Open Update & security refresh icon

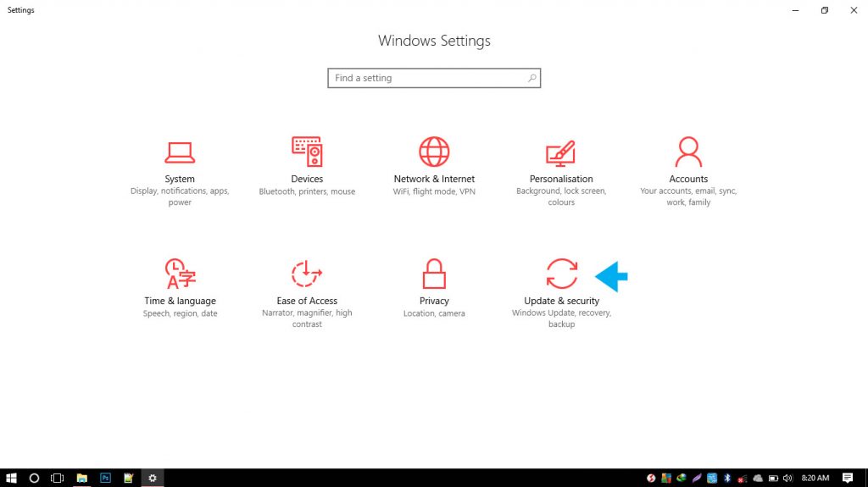pyautogui.click(x=561, y=274)
